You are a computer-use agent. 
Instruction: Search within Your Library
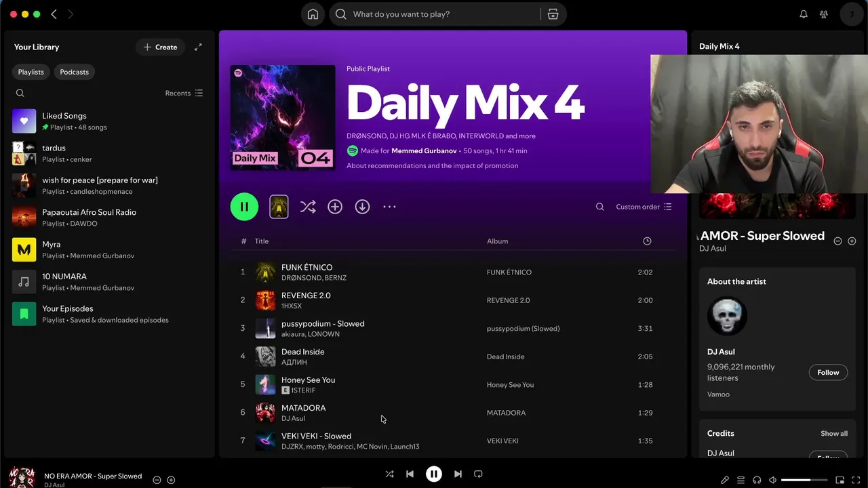pos(20,93)
